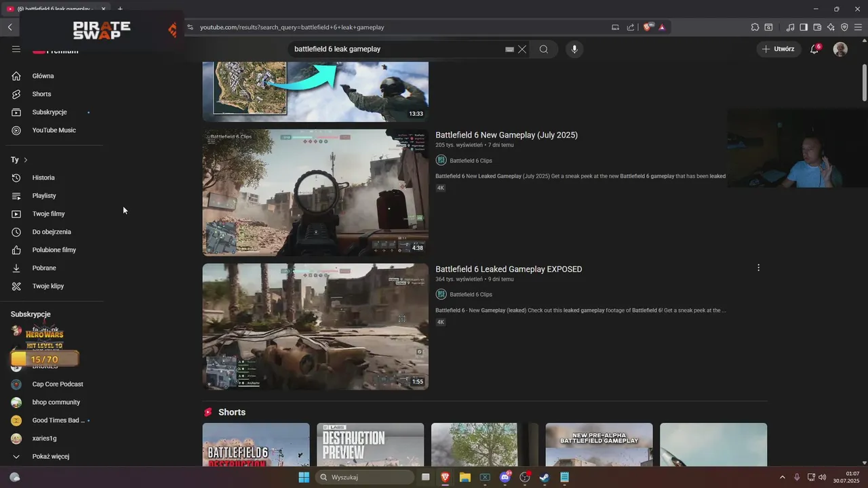Open Steam from the taskbar

[x=545, y=477]
